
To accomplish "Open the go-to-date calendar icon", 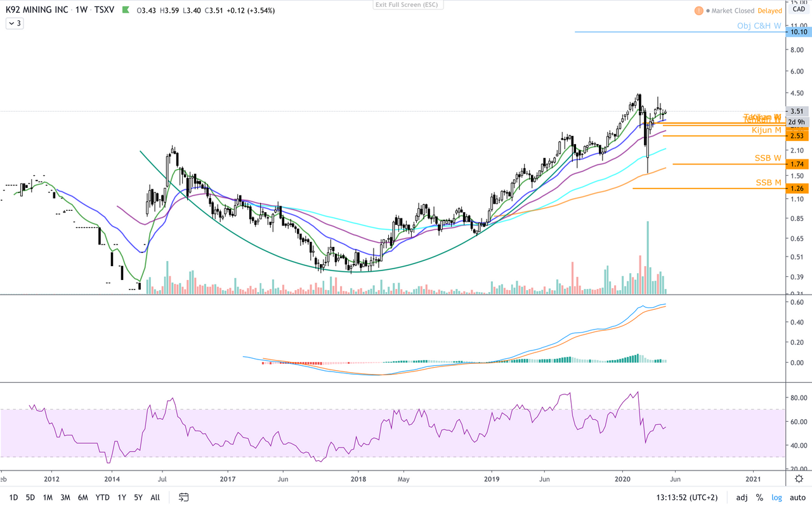I will coord(184,497).
